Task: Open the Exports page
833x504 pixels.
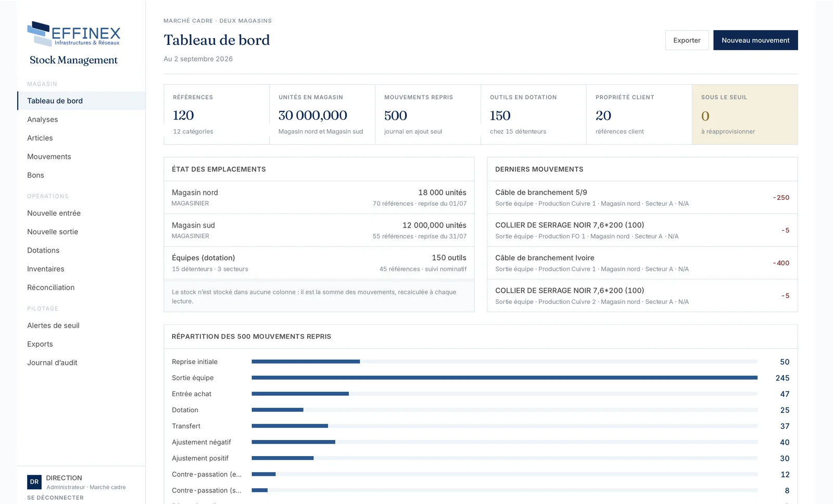Action: (x=81, y=344)
